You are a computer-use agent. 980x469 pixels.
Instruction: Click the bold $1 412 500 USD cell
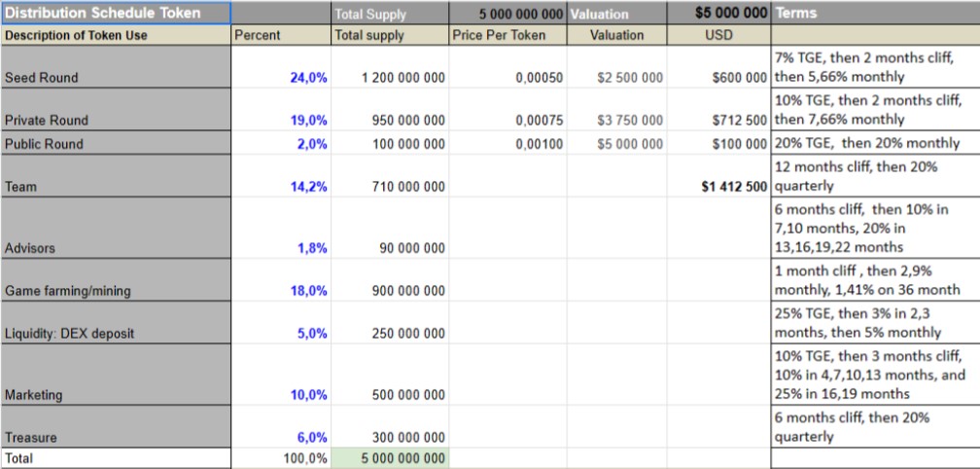(x=735, y=187)
